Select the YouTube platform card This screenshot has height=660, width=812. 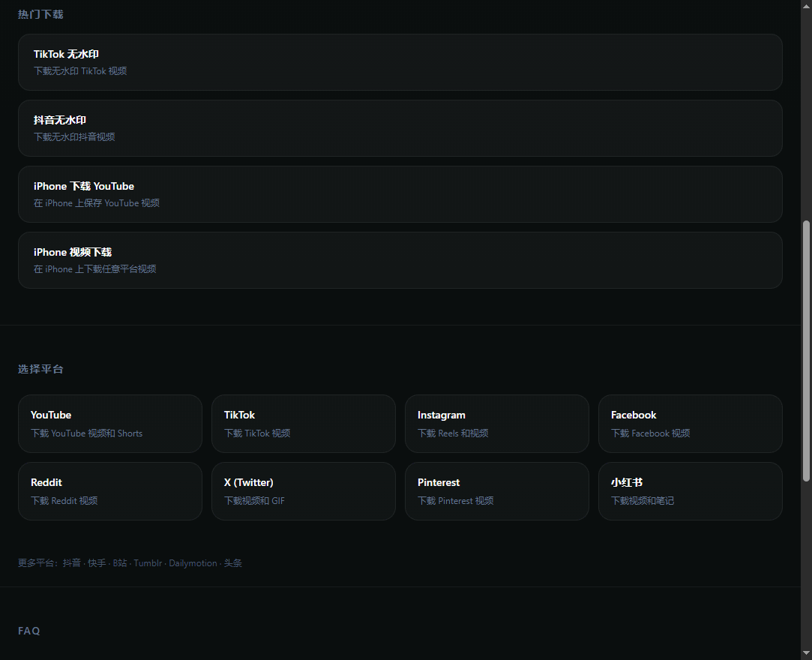tap(109, 424)
